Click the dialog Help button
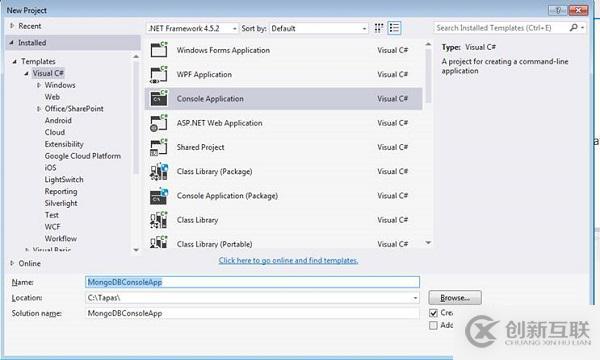This screenshot has width=600, height=360. [558, 10]
